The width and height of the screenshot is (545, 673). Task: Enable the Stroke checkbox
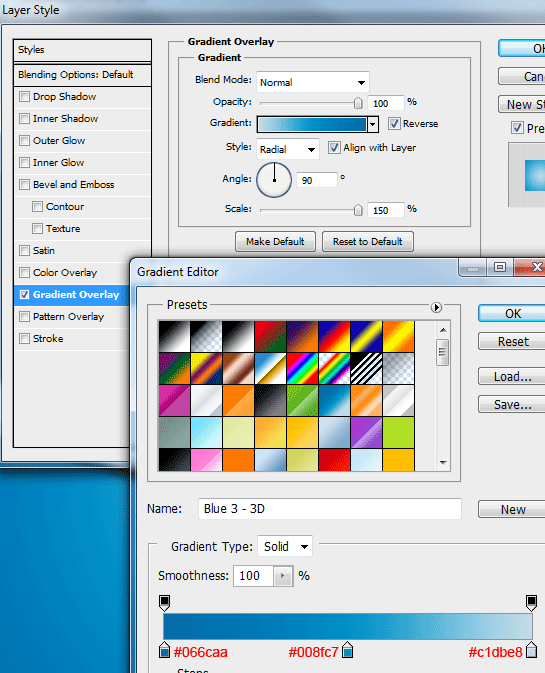click(x=24, y=338)
